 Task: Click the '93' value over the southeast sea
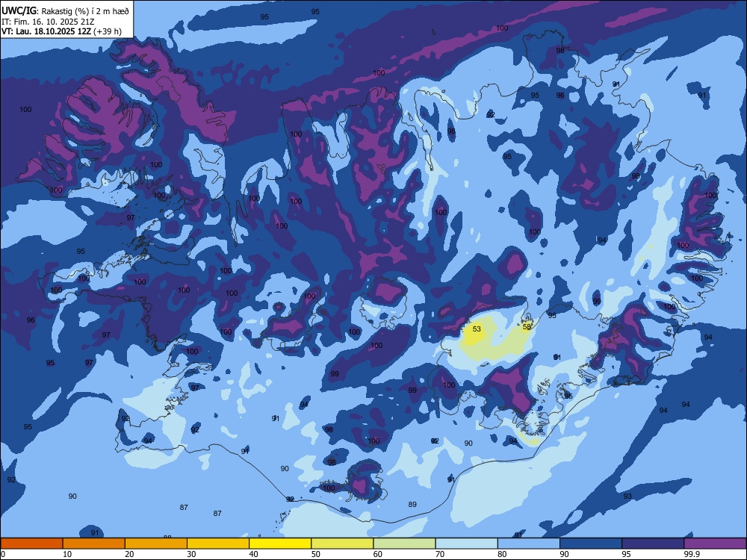click(x=627, y=497)
